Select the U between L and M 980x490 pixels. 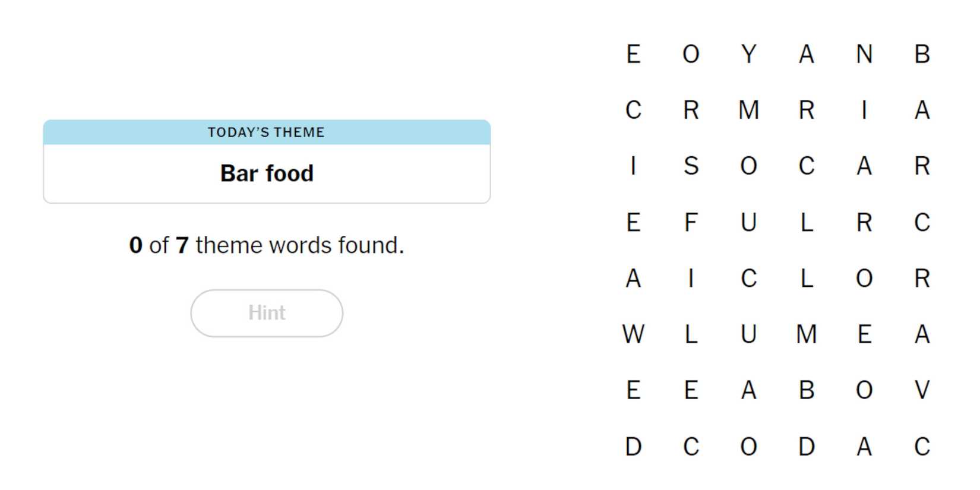pos(748,334)
